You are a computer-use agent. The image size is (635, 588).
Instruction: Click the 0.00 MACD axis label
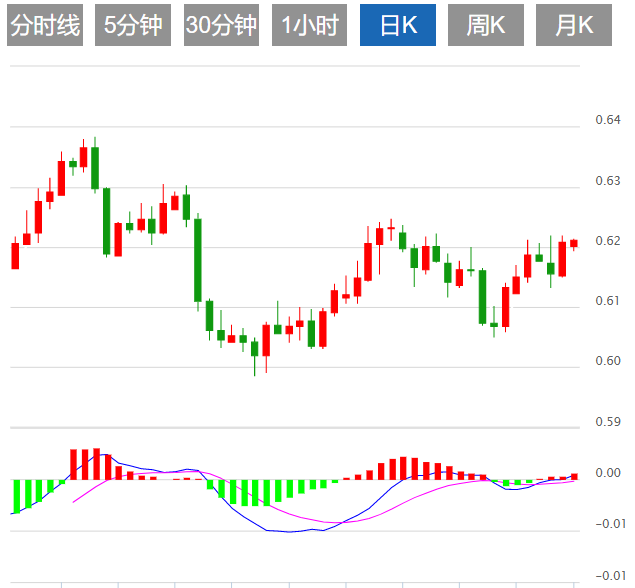(x=608, y=472)
